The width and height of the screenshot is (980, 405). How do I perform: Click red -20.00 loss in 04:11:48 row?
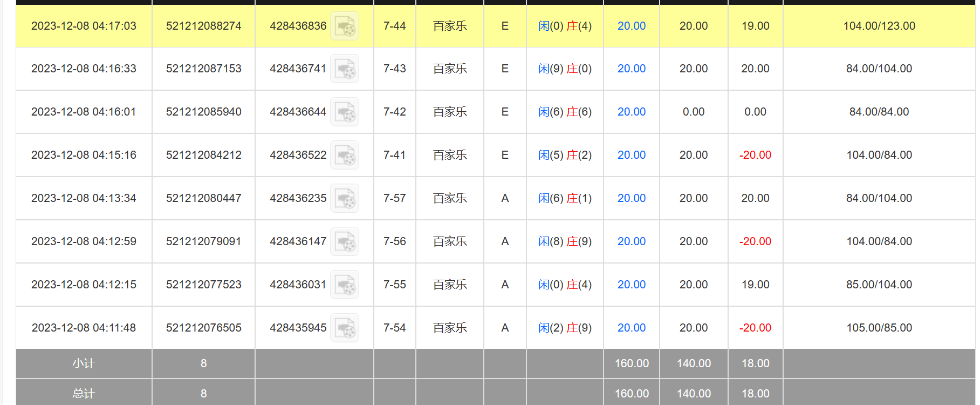755,328
